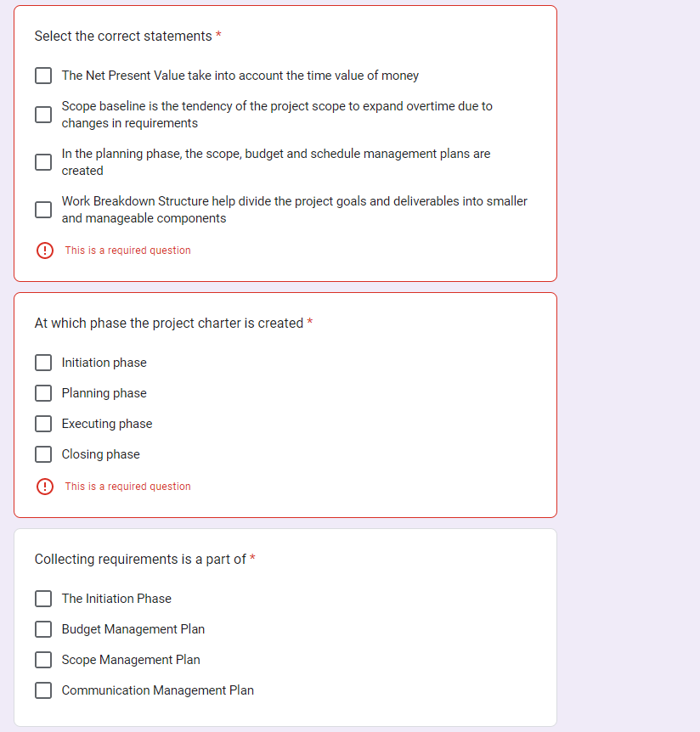The height and width of the screenshot is (732, 700).
Task: Select the Communication Management Plan checkbox
Action: (x=43, y=690)
